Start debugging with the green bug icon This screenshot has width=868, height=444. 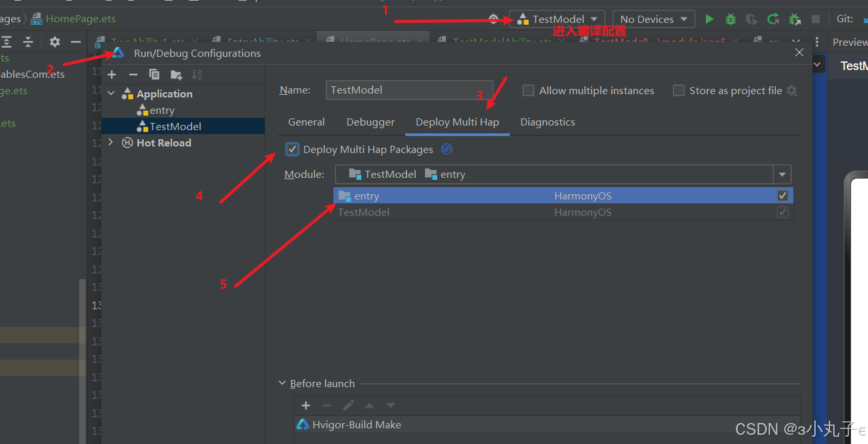click(x=731, y=19)
